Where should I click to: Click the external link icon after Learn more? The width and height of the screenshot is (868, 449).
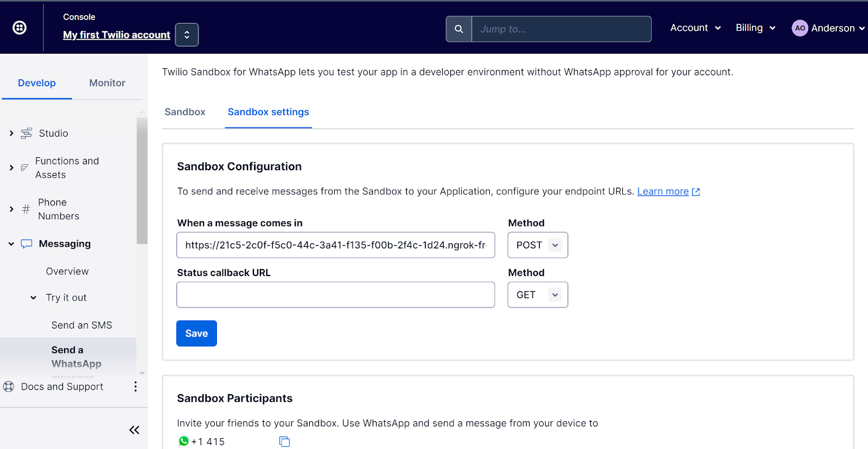[x=696, y=192]
